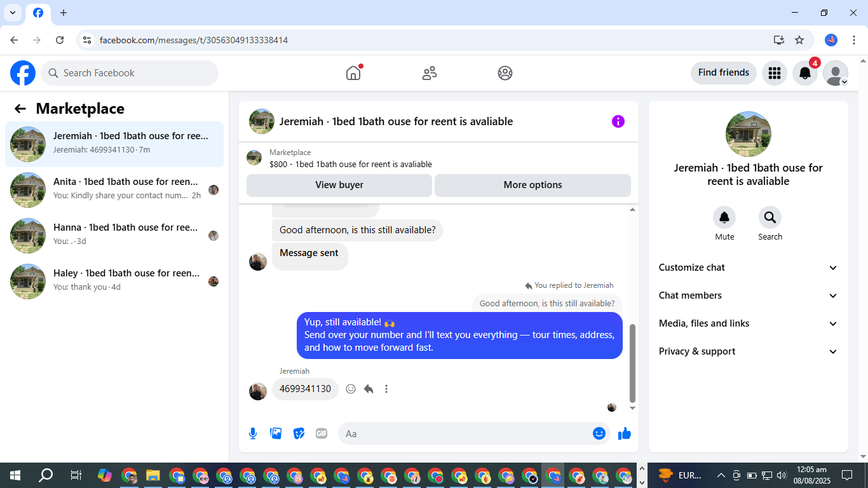Click the "Good afternoon, is this still available?" message
868x488 pixels.
358,230
